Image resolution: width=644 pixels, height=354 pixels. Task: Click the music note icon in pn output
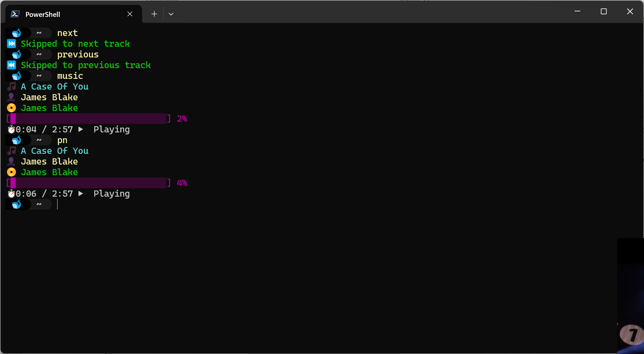11,151
